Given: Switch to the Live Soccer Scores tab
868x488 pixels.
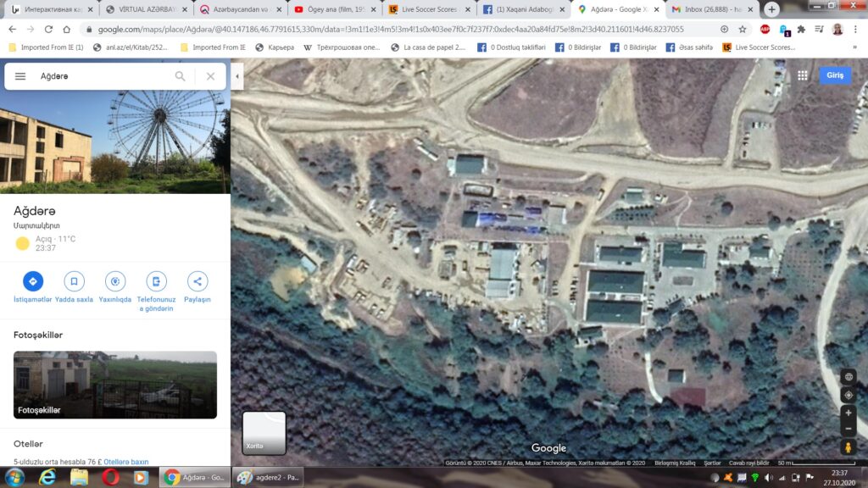Looking at the screenshot, I should point(427,9).
